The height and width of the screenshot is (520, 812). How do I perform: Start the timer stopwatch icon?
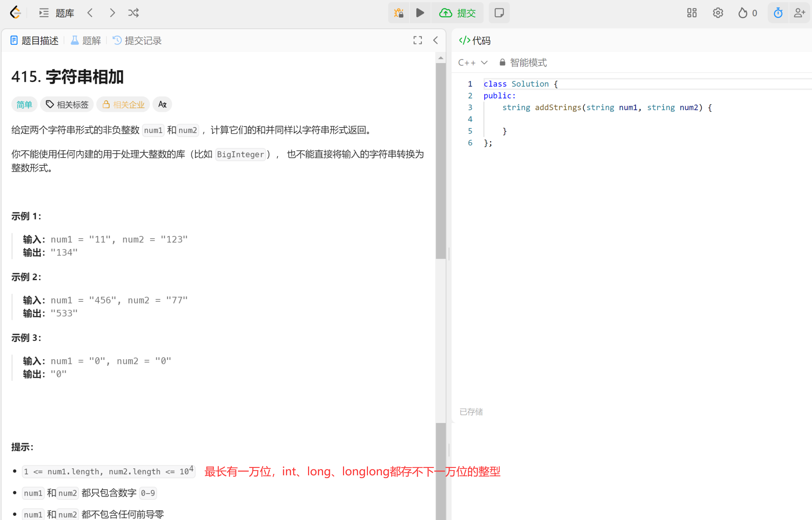tap(778, 13)
